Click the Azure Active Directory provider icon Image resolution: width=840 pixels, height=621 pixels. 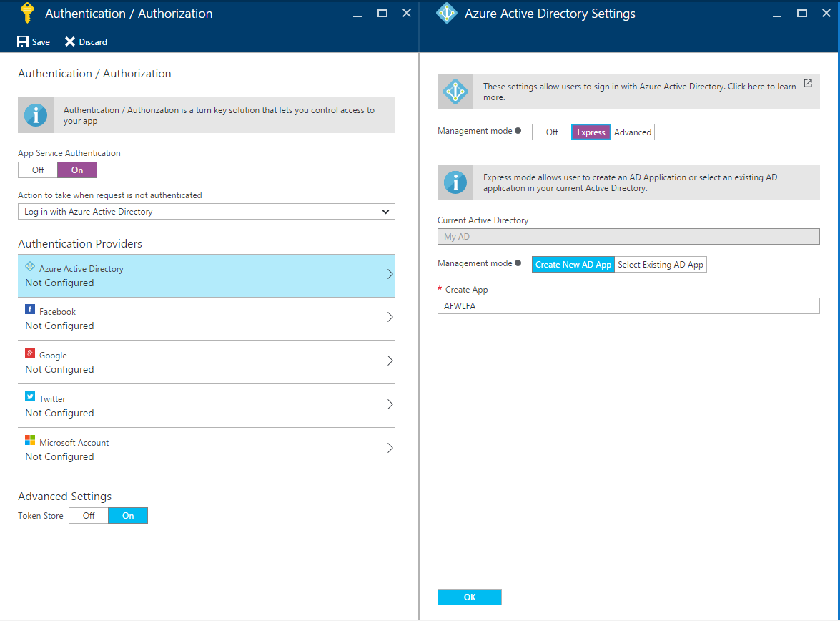coord(30,267)
